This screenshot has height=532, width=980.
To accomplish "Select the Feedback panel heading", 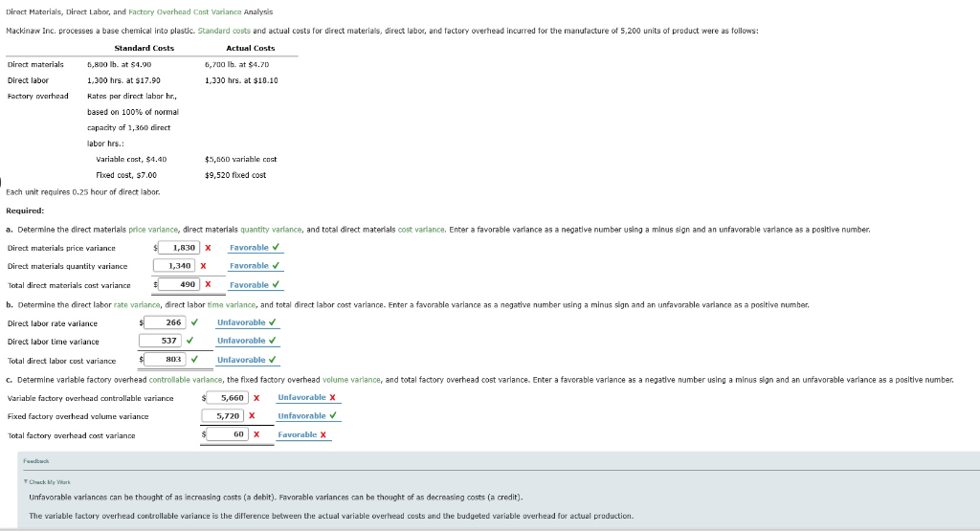I will pos(36,461).
